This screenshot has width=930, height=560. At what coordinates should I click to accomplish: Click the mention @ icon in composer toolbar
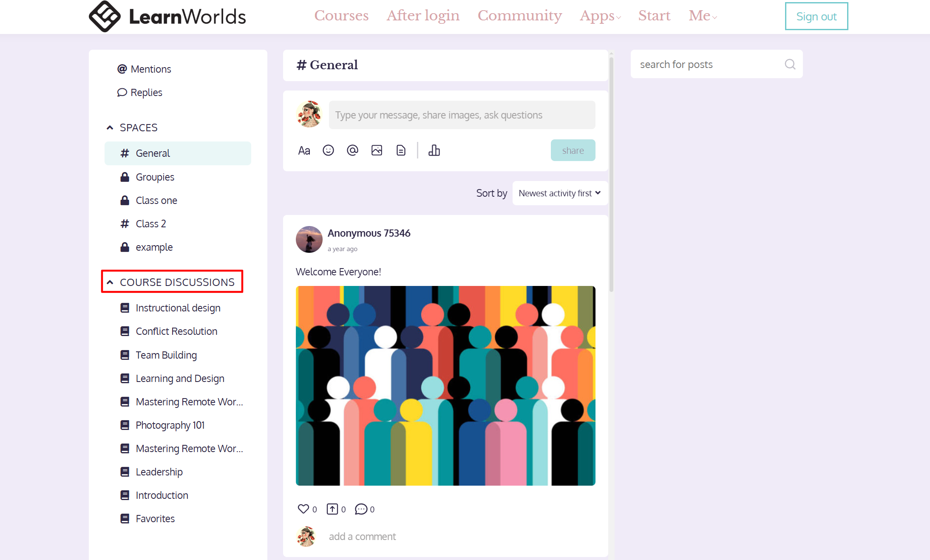click(352, 150)
